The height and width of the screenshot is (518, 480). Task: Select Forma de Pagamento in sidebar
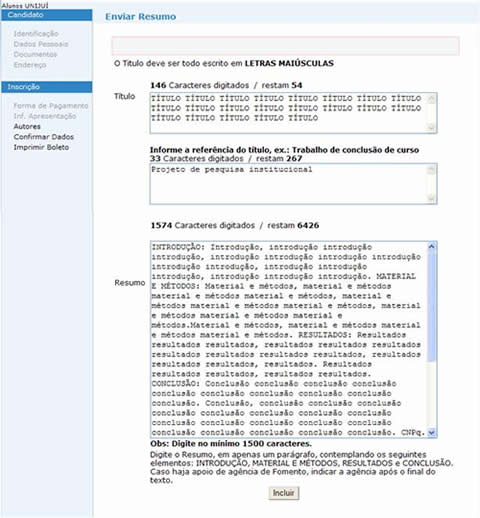(51, 106)
